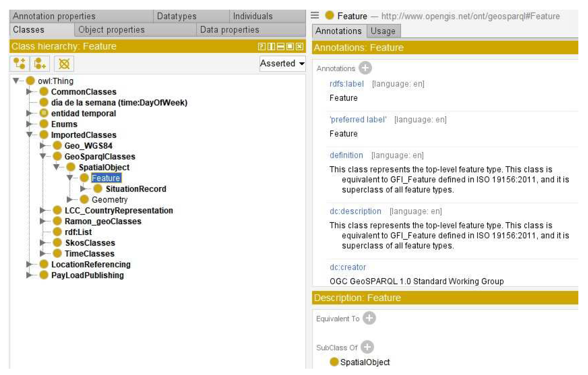Click the add sibling class icon
The image size is (588, 375).
(40, 64)
